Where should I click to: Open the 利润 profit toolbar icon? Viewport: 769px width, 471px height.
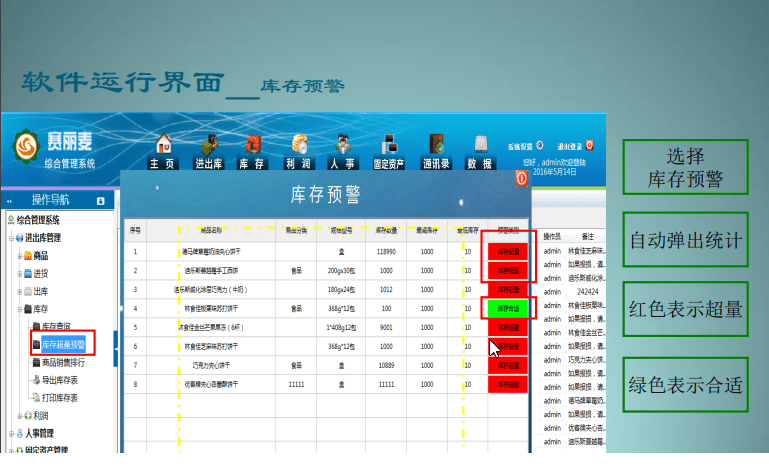tap(299, 152)
